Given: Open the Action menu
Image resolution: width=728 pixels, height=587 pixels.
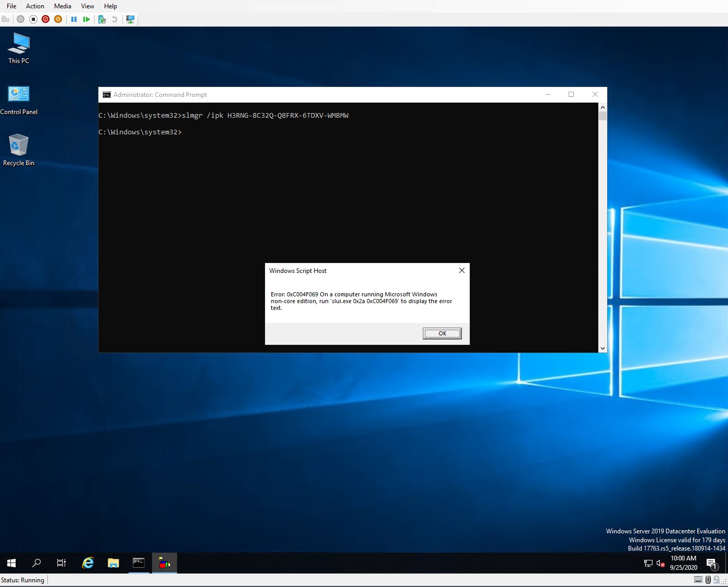Looking at the screenshot, I should click(x=35, y=6).
